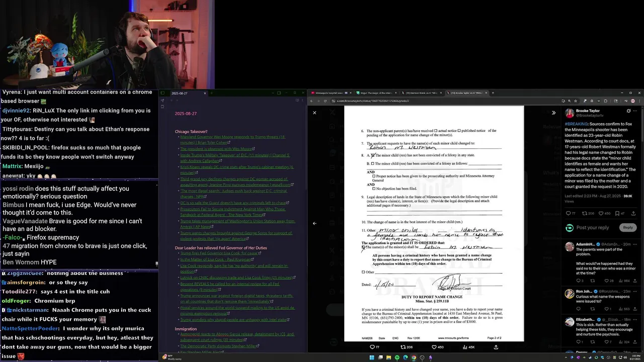Toggle the actual notice checkbox in document
This screenshot has height=362, width=644.
tap(436, 131)
